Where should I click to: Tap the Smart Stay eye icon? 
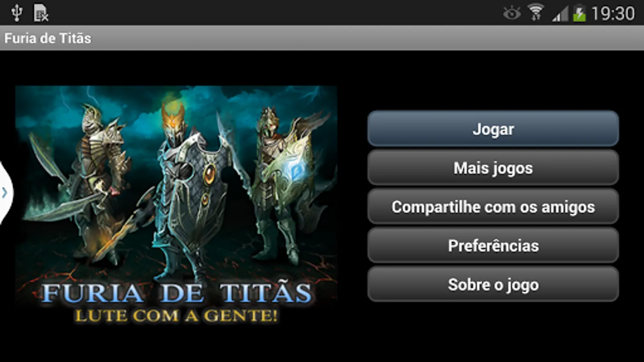[512, 13]
